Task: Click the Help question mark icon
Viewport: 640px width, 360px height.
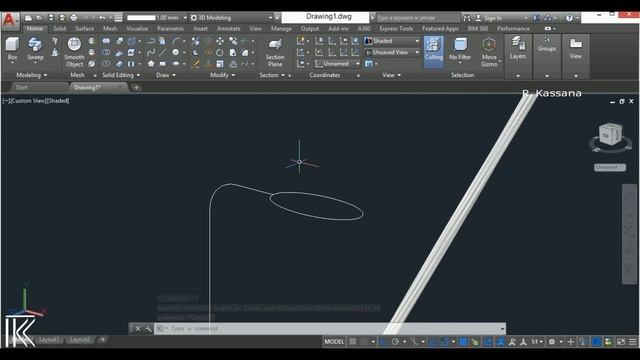Action: point(569,18)
